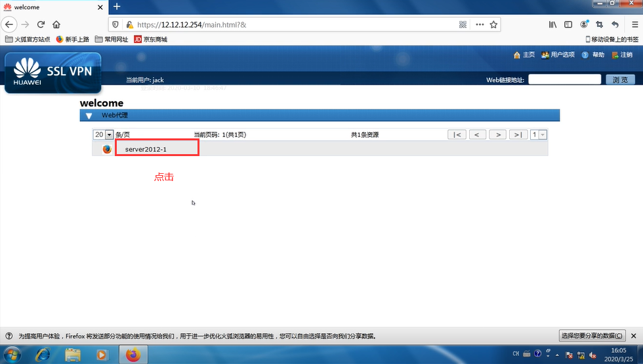Click the undo close tab arrow icon
The height and width of the screenshot is (364, 643).
615,25
